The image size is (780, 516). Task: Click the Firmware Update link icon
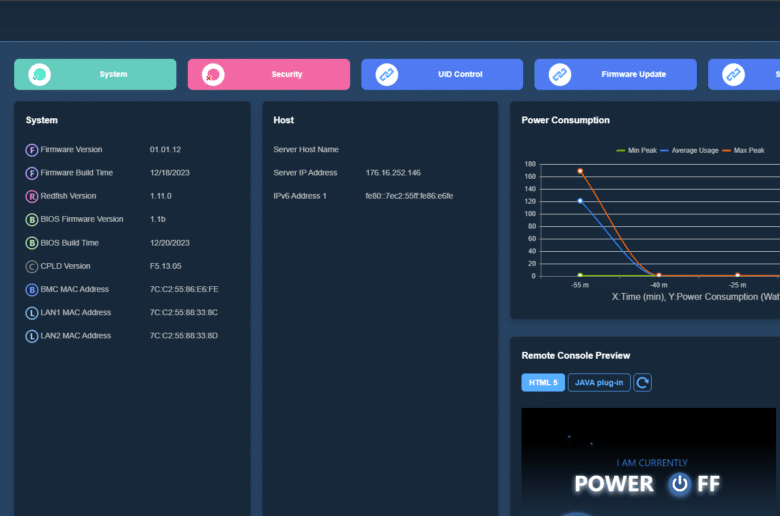pyautogui.click(x=560, y=75)
